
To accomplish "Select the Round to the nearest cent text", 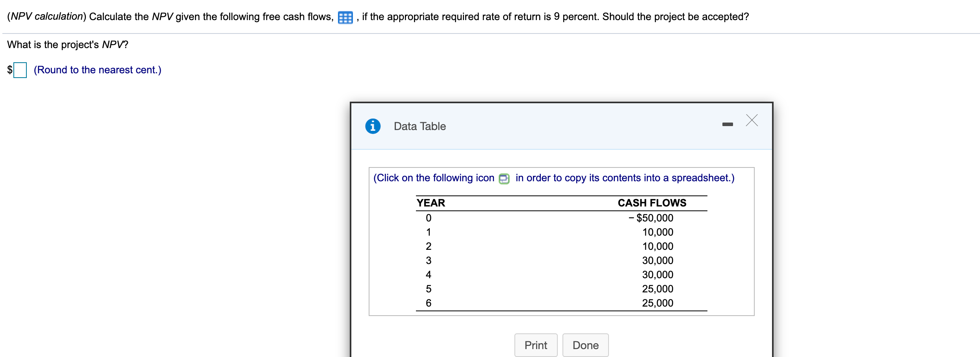I will [97, 70].
